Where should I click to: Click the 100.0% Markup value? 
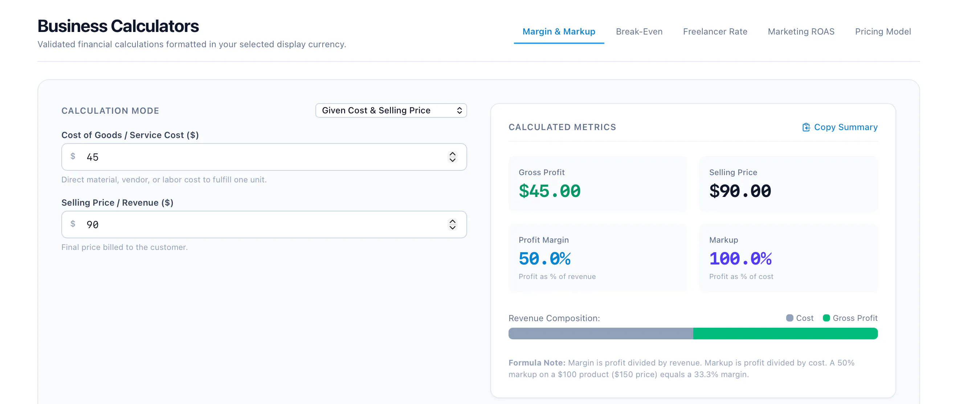click(x=740, y=259)
